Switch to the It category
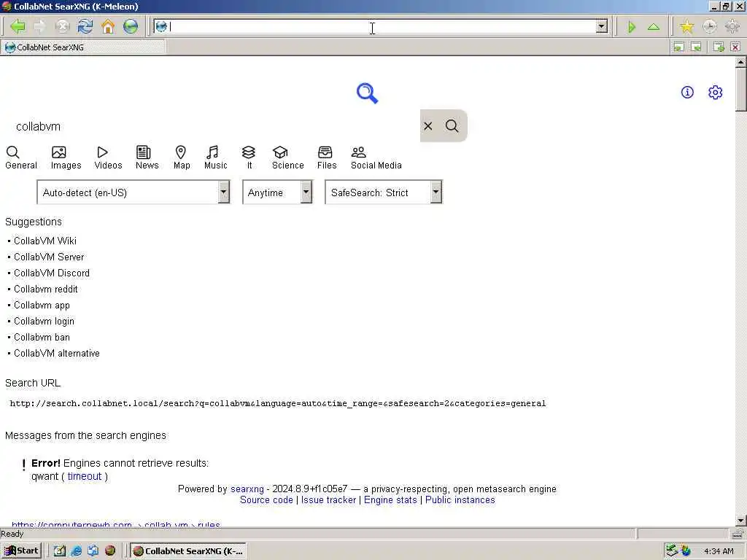The image size is (747, 560). point(249,157)
